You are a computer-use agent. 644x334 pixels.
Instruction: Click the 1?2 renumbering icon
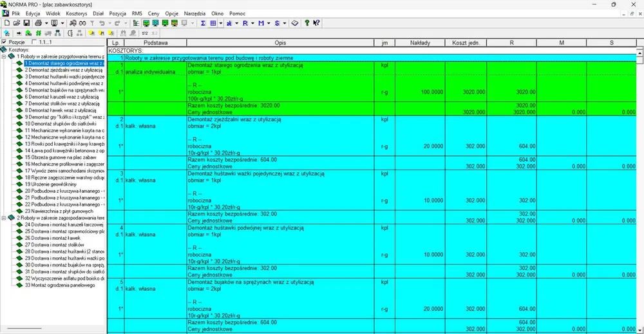pos(144,33)
